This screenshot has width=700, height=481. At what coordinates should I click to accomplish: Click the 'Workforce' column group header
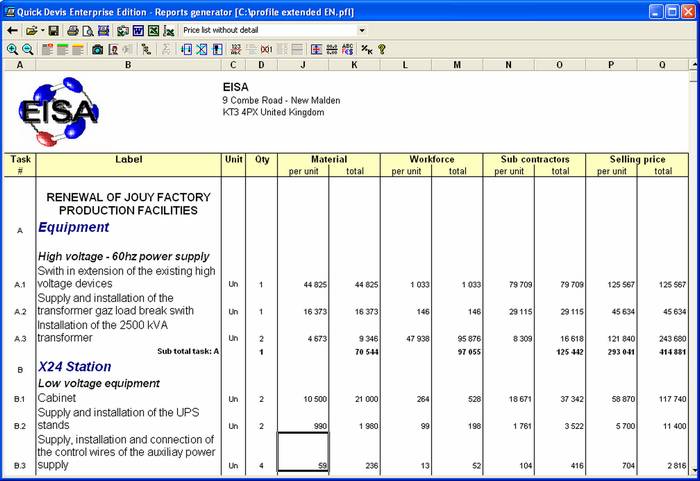432,159
